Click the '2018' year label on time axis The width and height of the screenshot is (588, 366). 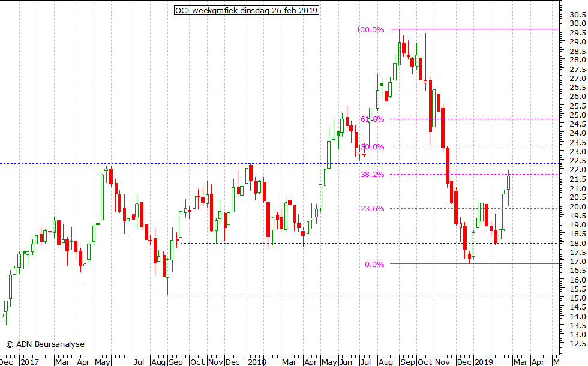click(257, 362)
